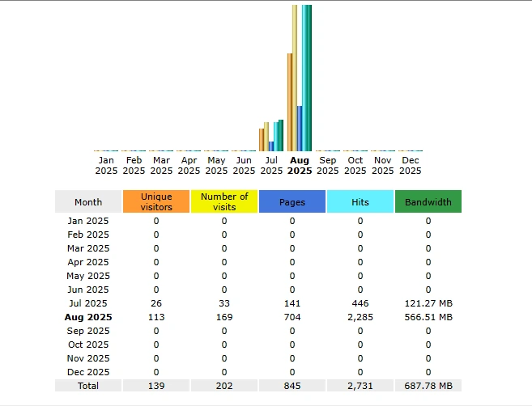Click the blue August pages bar
This screenshot has height=406, width=532.
300,128
